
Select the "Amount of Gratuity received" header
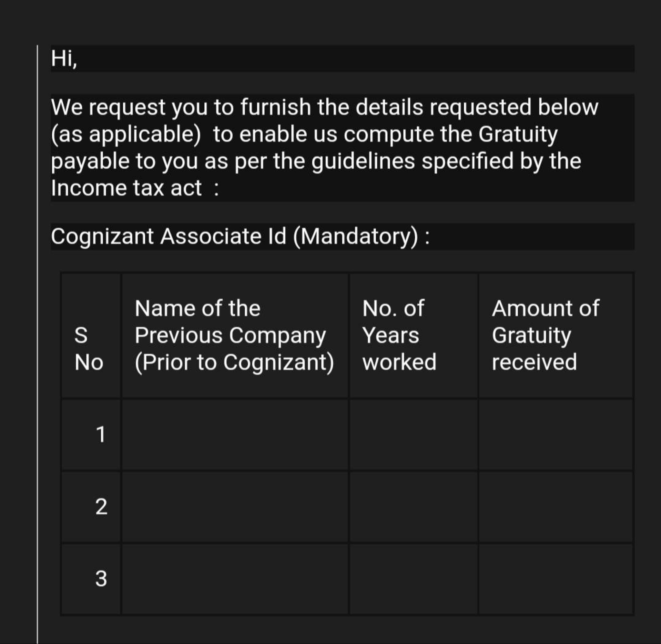click(556, 335)
